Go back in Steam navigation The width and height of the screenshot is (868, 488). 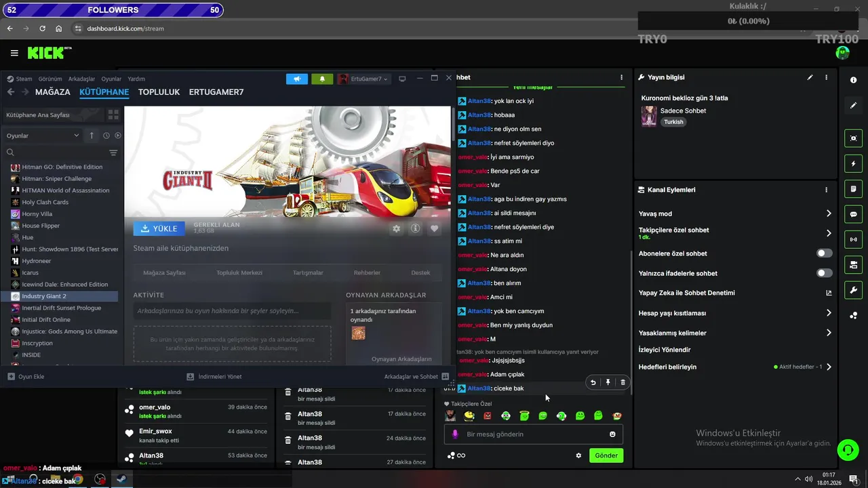[10, 92]
